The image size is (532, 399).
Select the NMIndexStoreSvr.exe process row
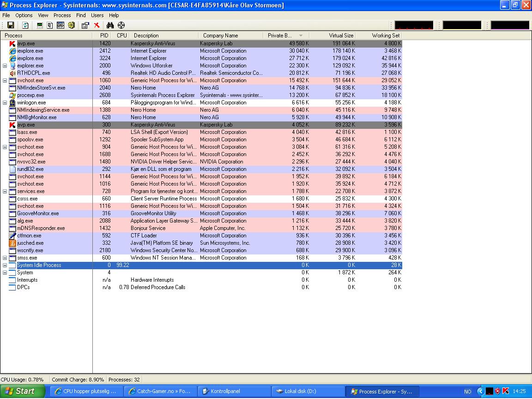(201, 88)
